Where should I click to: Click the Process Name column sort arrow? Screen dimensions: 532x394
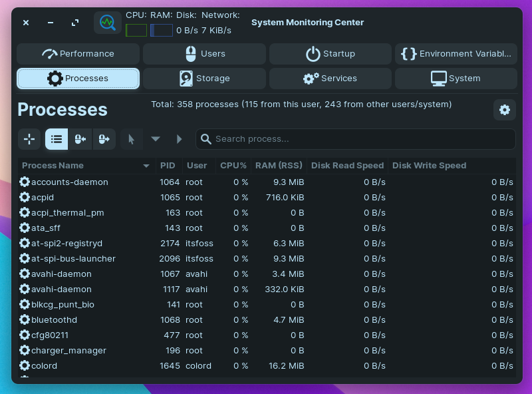pyautogui.click(x=146, y=165)
